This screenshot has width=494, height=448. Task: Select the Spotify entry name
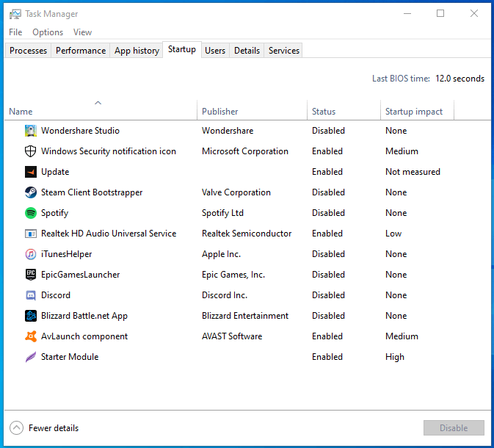tap(54, 213)
